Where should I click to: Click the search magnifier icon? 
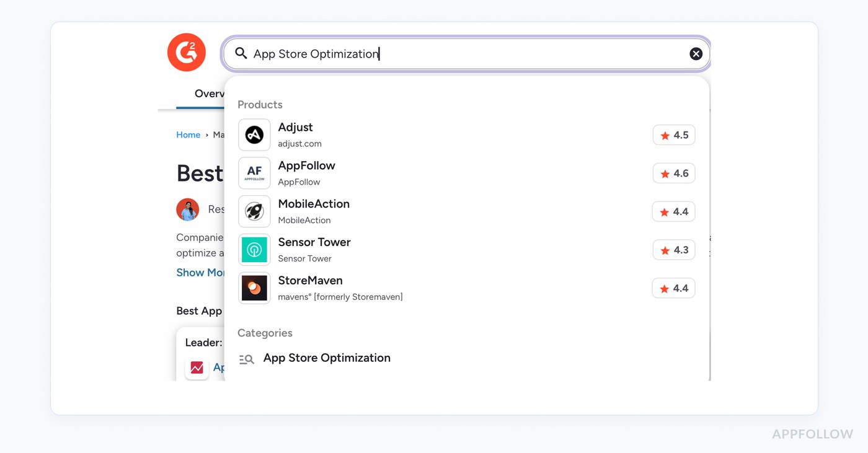click(x=241, y=53)
